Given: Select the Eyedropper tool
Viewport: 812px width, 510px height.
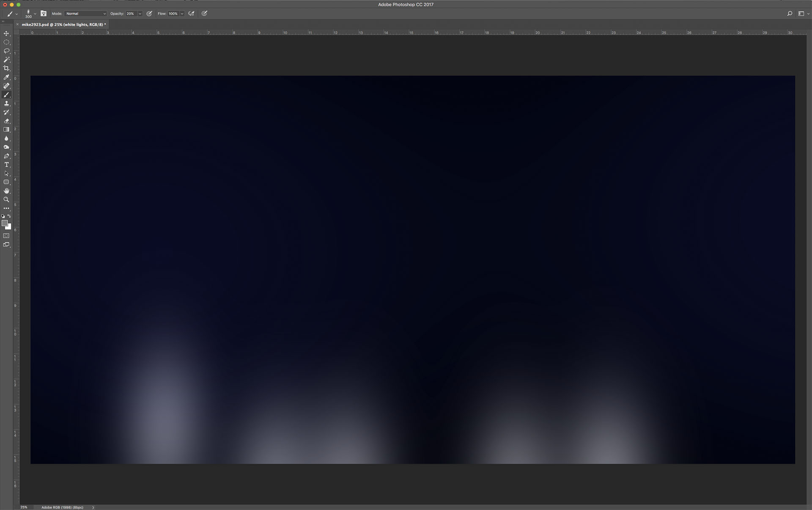Looking at the screenshot, I should point(6,77).
